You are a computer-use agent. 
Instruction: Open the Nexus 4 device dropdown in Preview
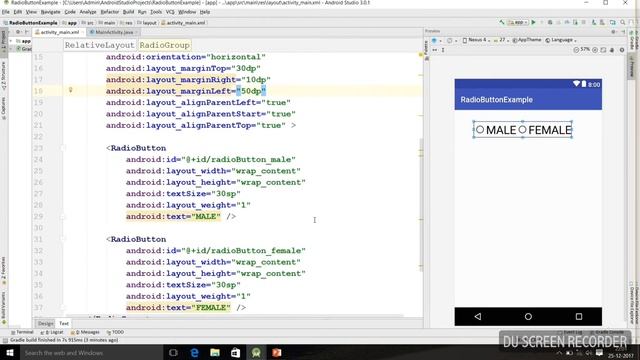[477, 40]
